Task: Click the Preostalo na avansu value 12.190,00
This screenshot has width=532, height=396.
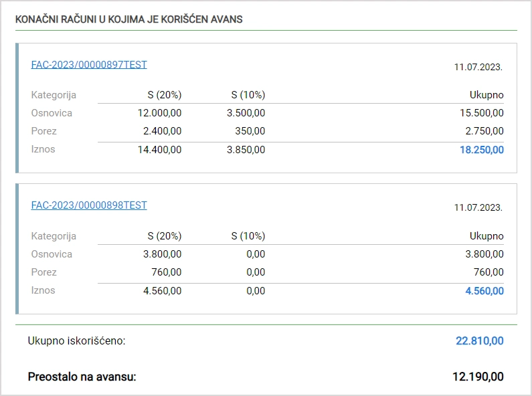Action: pyautogui.click(x=478, y=377)
